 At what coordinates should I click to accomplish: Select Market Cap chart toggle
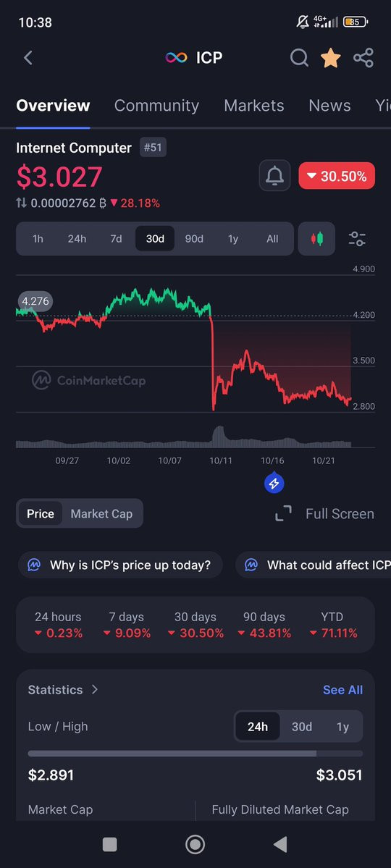tap(102, 514)
